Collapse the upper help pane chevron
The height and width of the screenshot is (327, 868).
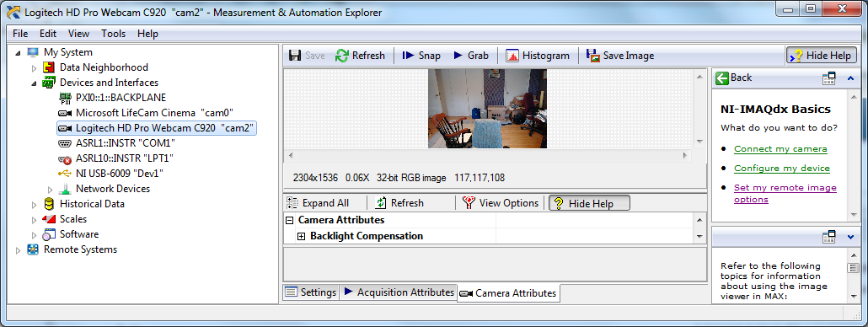pyautogui.click(x=851, y=78)
